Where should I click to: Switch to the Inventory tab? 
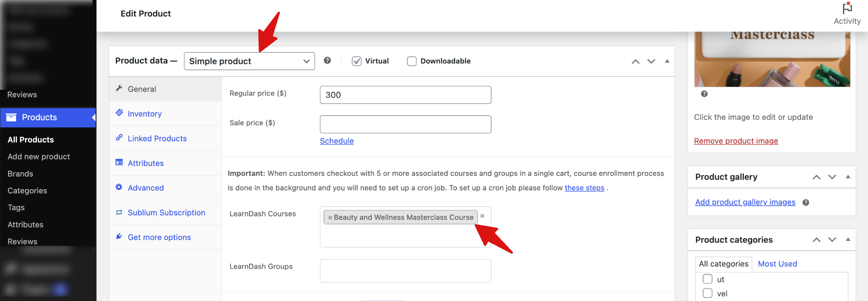165,113
